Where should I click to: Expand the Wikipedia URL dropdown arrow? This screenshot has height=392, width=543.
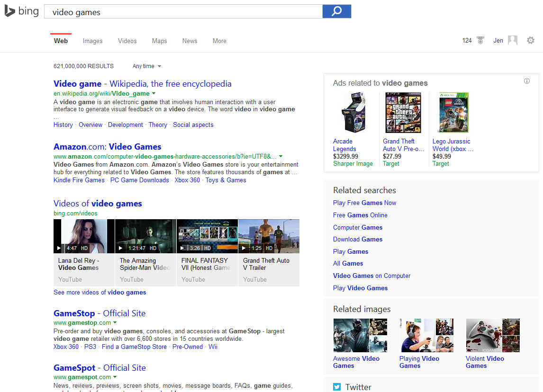(154, 94)
